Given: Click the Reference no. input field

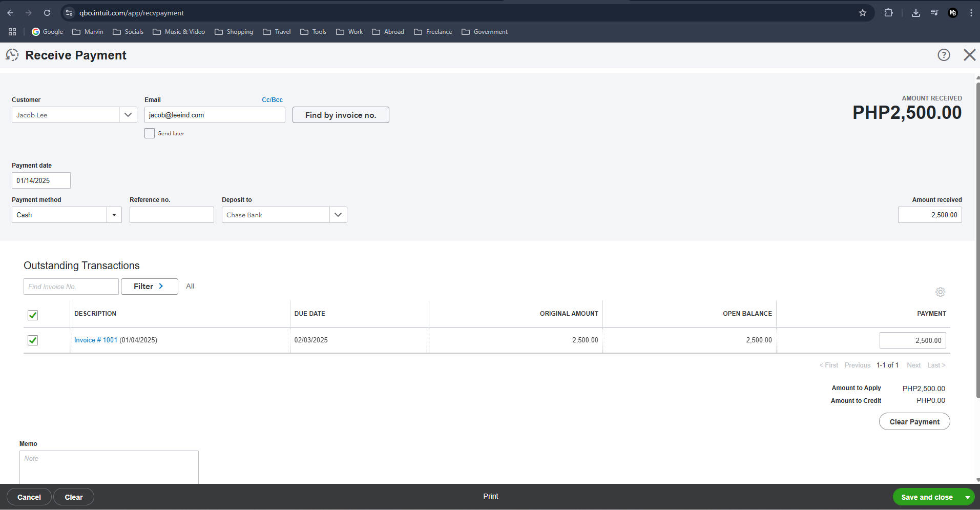Looking at the screenshot, I should (x=172, y=215).
